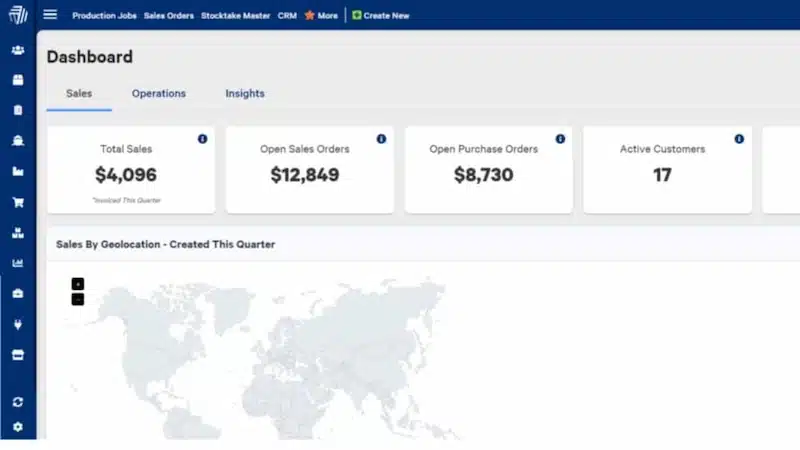Click the Open Purchase Orders label
Screen dimensions: 800x450
pyautogui.click(x=484, y=149)
